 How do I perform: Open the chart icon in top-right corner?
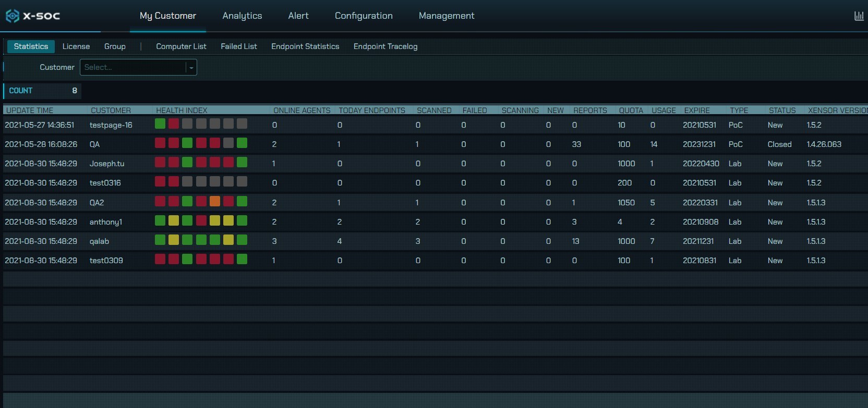coord(859,16)
